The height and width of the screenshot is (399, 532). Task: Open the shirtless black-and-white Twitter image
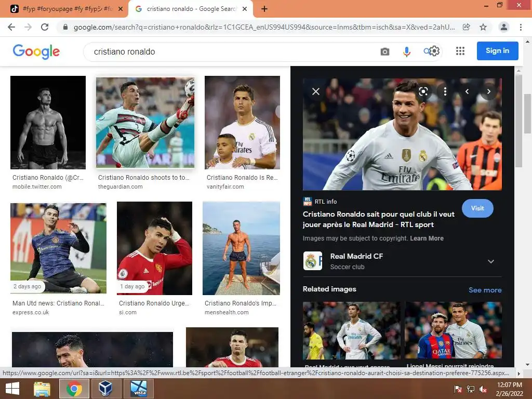coord(48,123)
